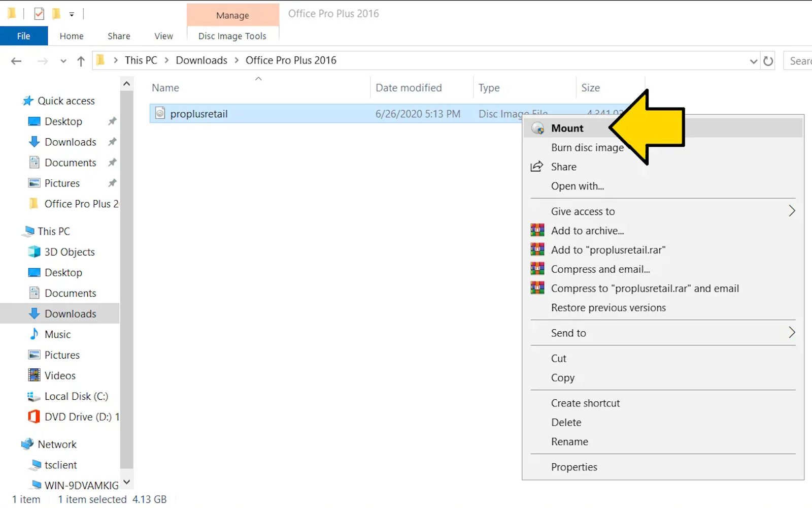The width and height of the screenshot is (812, 508).
Task: Click the pinned Downloads arrow icon in Quick access
Action: [x=34, y=142]
